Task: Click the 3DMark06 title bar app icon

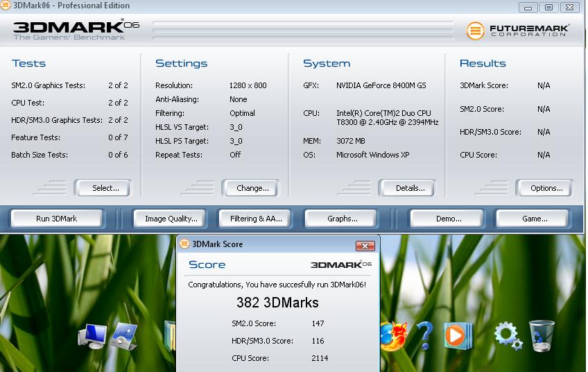Action: click(x=6, y=6)
